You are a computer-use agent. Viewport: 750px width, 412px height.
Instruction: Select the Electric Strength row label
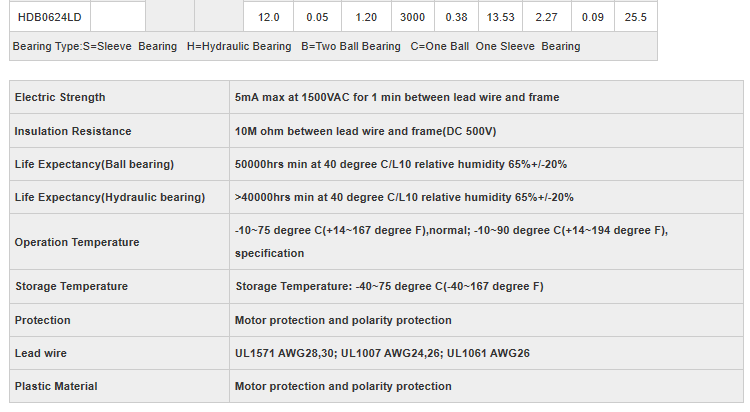60,97
